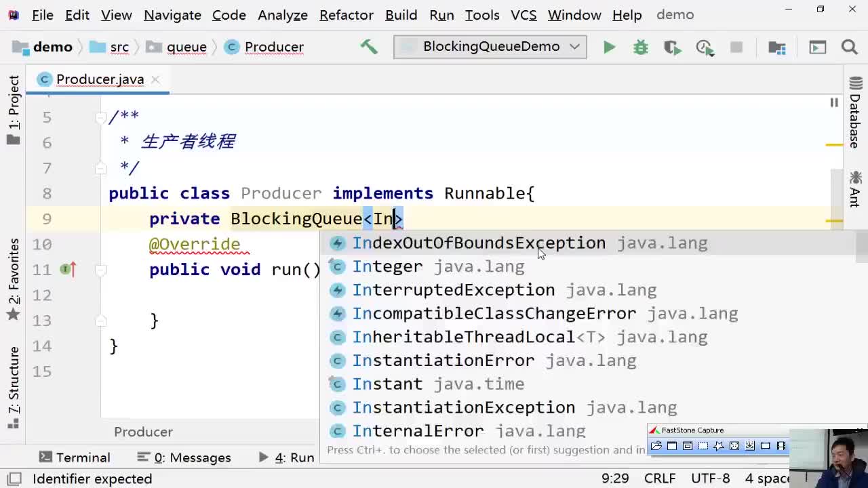This screenshot has width=868, height=488.
Task: Toggle the Run tool window
Action: tap(286, 457)
